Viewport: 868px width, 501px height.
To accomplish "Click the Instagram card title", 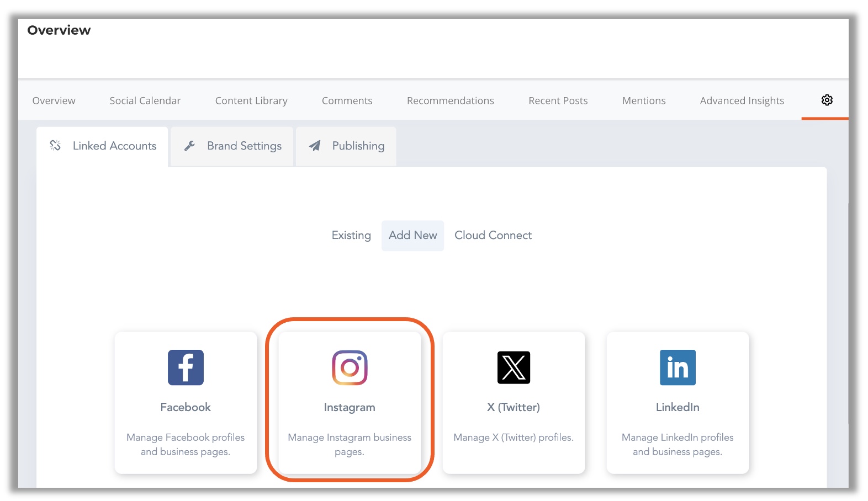I will pos(350,407).
